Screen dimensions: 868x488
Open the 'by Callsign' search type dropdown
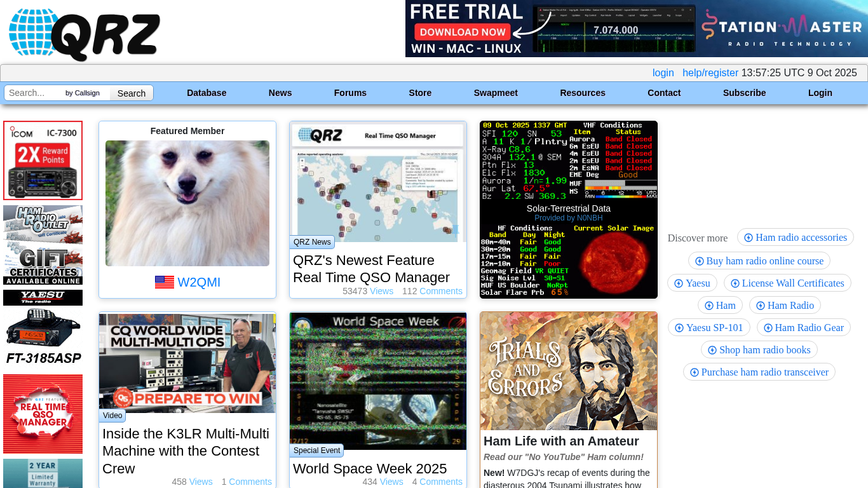point(86,93)
